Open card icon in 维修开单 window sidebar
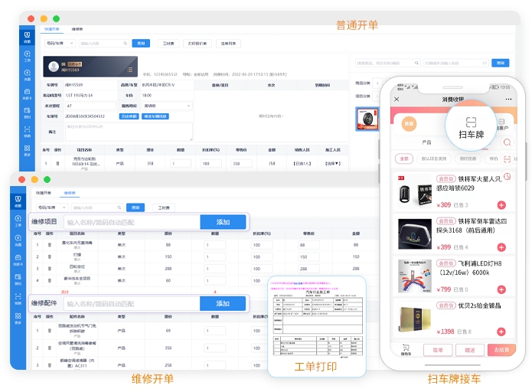532x392 pixels. pyautogui.click(x=18, y=260)
